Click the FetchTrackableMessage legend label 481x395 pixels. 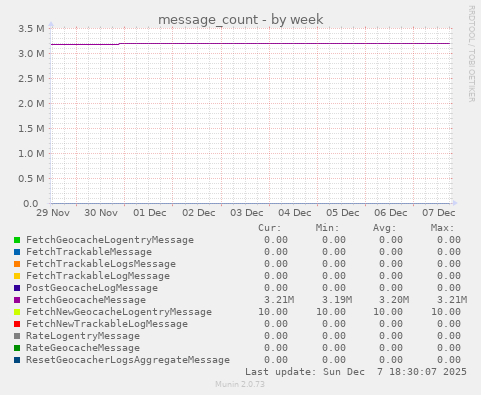tap(89, 252)
